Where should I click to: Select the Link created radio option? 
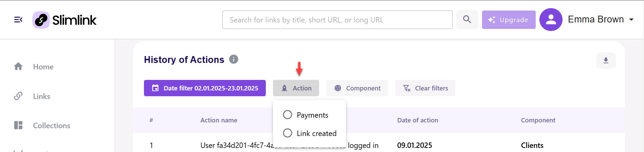[x=288, y=133]
